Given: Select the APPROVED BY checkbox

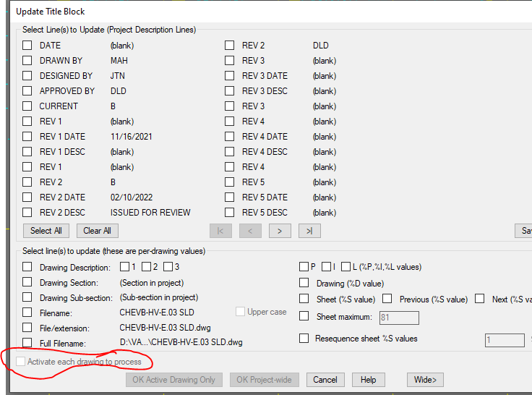Looking at the screenshot, I should point(27,90).
